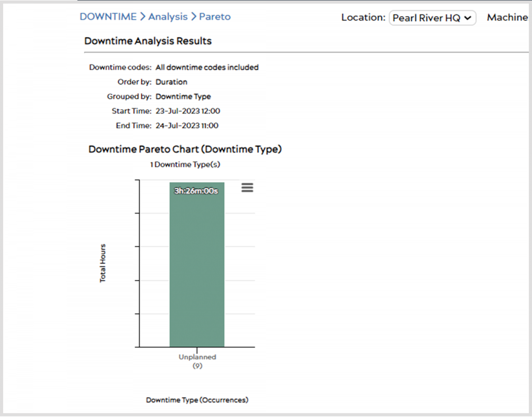Click the Downtime Type (Occurrences) axis title
This screenshot has width=532, height=417.
pos(197,400)
